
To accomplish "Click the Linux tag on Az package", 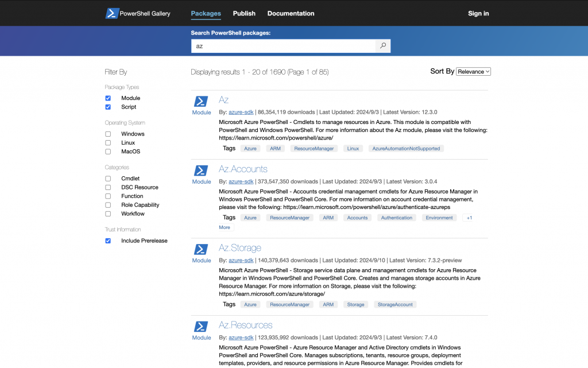I will pos(353,149).
